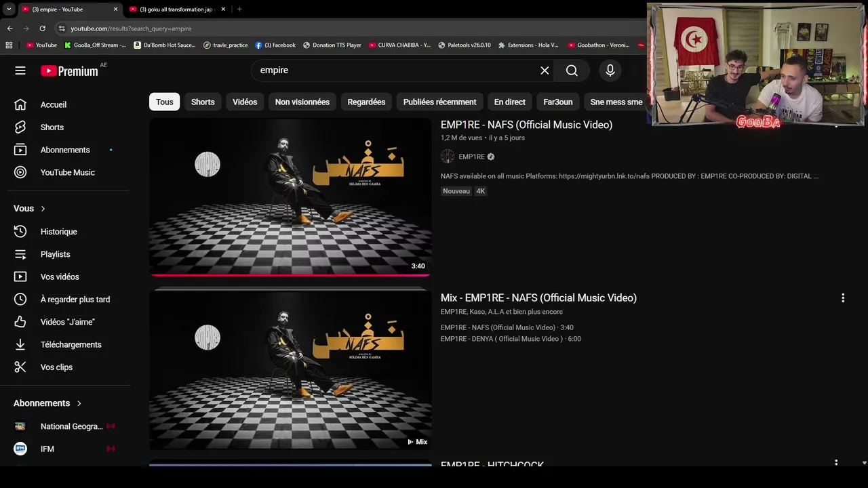
Task: Click the first NAFS video thumbnail
Action: pyautogui.click(x=290, y=197)
